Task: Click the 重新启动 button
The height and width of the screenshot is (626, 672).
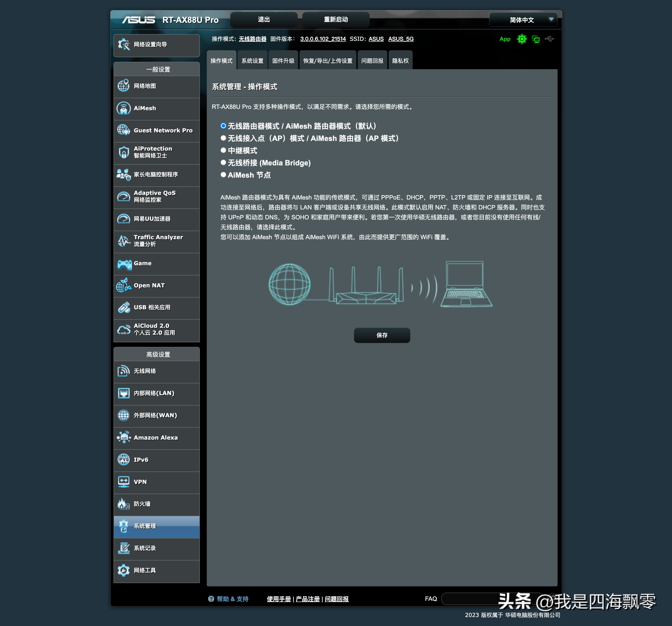Action: click(336, 20)
